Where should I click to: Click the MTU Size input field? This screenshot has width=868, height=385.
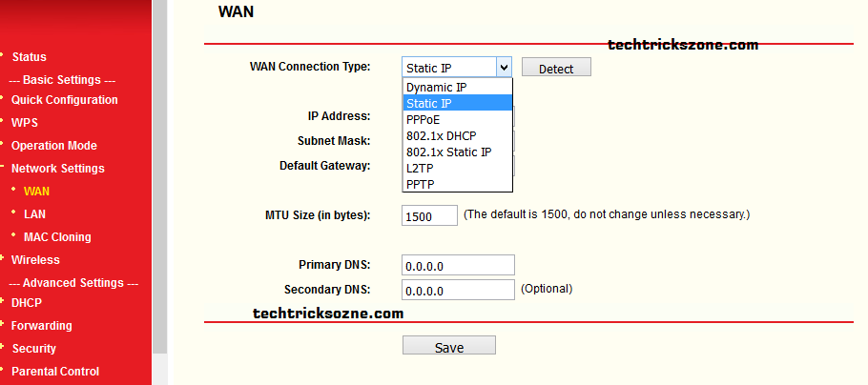pos(430,215)
